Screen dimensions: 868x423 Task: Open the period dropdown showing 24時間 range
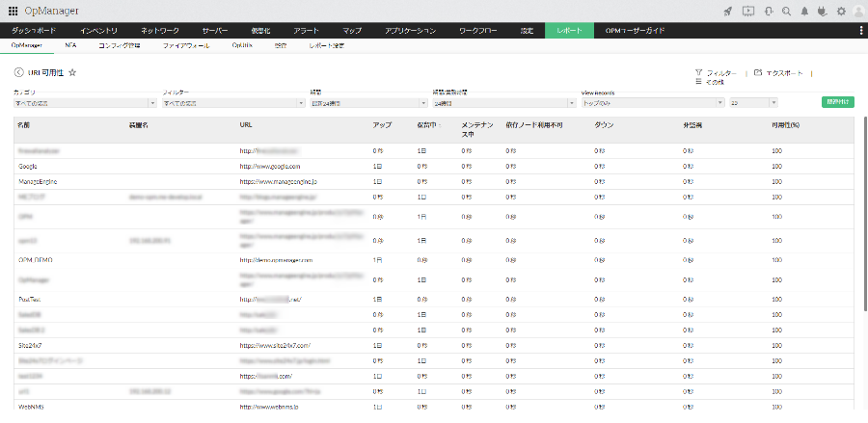368,103
